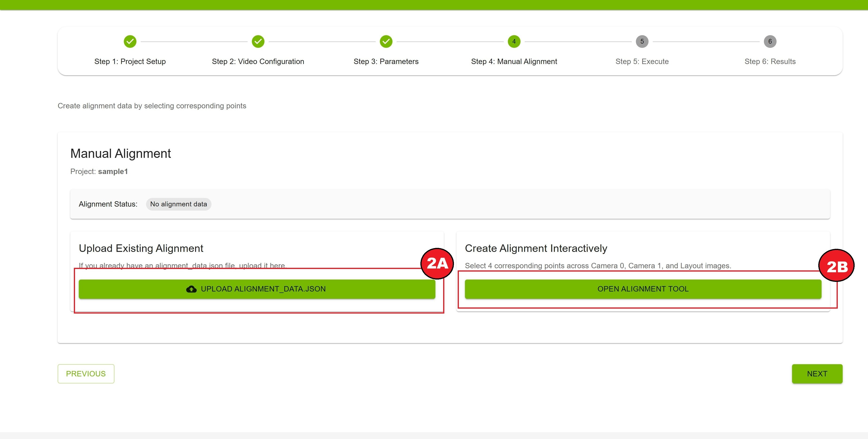The image size is (868, 439).
Task: Click 'Select 4 corresponding points' description text
Action: (598, 266)
